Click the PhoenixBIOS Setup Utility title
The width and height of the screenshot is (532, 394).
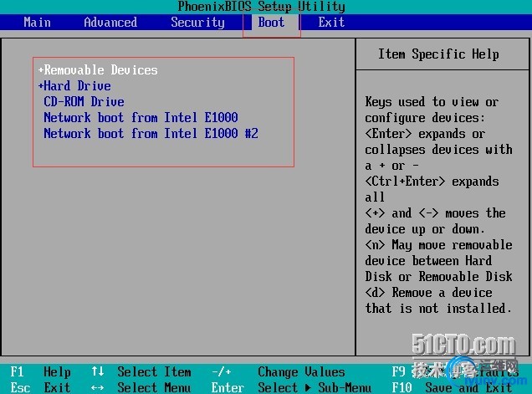click(x=261, y=7)
